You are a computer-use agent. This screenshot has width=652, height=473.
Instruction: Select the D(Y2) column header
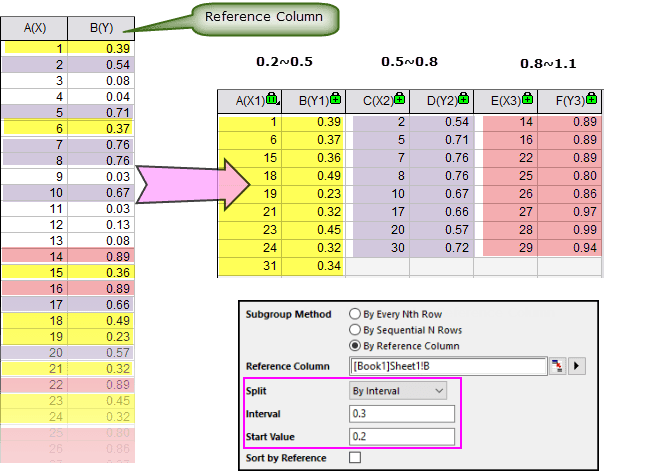442,101
